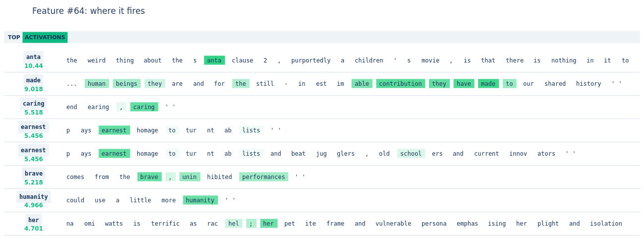
Task: Click the 'made' row label
Action: pos(34,80)
